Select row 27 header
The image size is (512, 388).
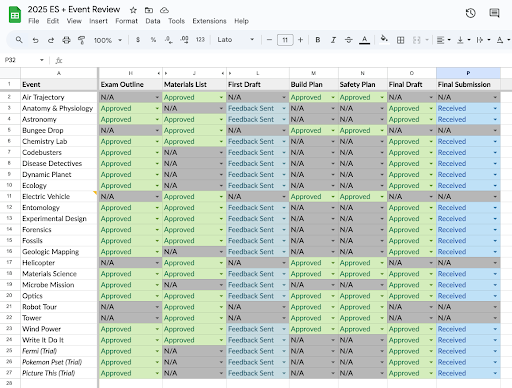tap(10, 373)
